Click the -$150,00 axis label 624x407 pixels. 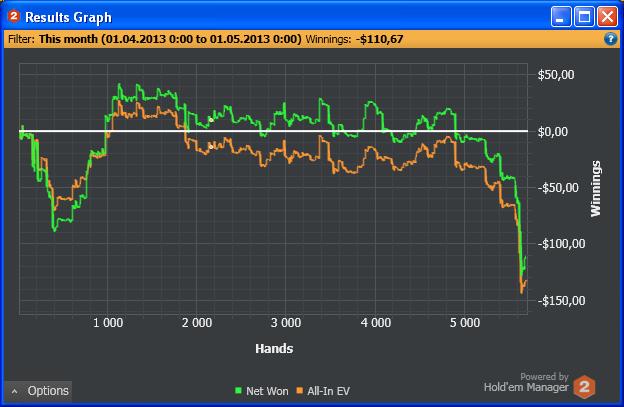pos(561,300)
